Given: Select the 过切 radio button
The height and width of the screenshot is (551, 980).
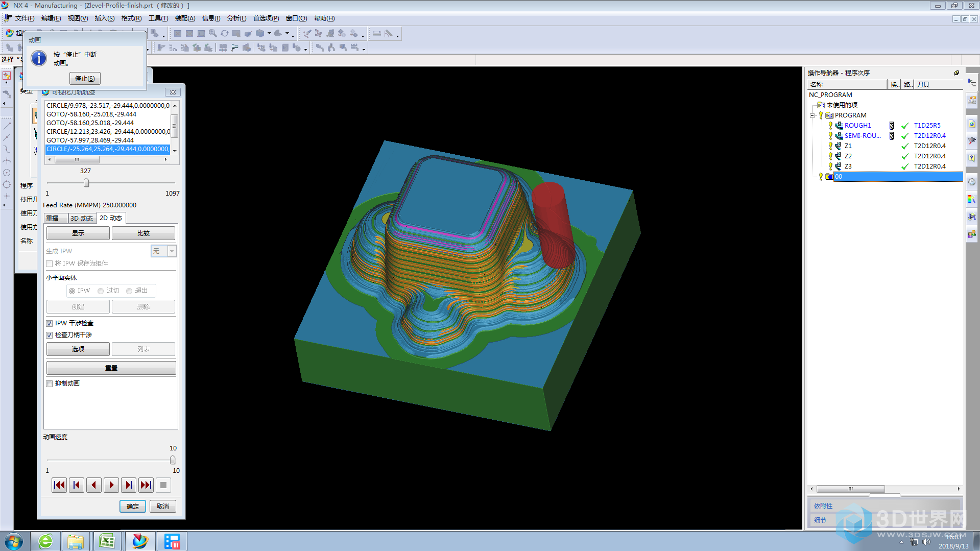Looking at the screenshot, I should pos(101,291).
